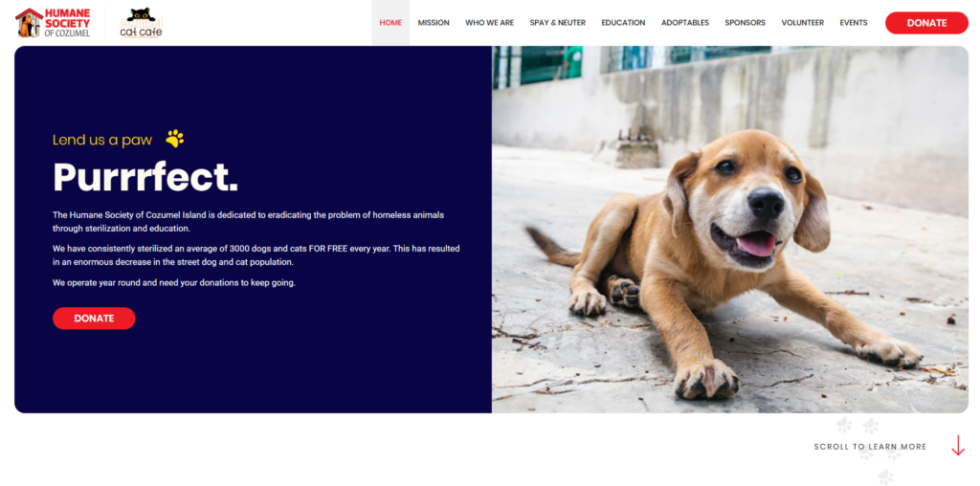The image size is (980, 486).
Task: Open the Cat Cafe logo link
Action: 141,23
